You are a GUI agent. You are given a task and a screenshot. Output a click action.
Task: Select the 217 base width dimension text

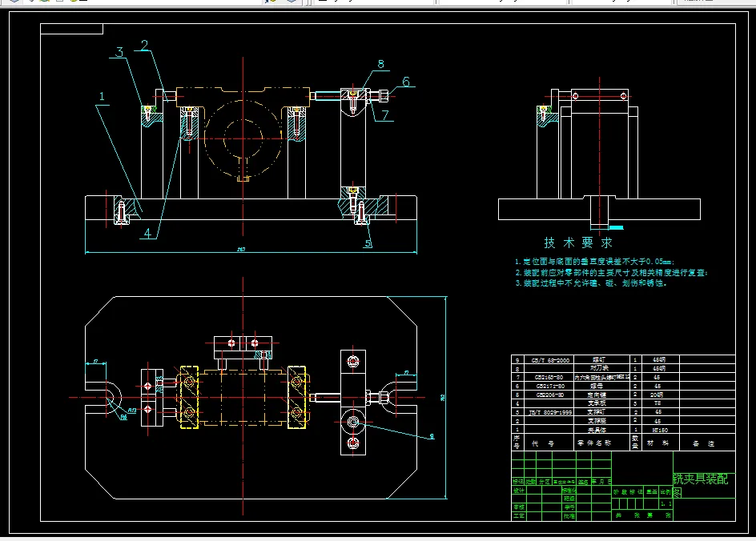point(241,249)
